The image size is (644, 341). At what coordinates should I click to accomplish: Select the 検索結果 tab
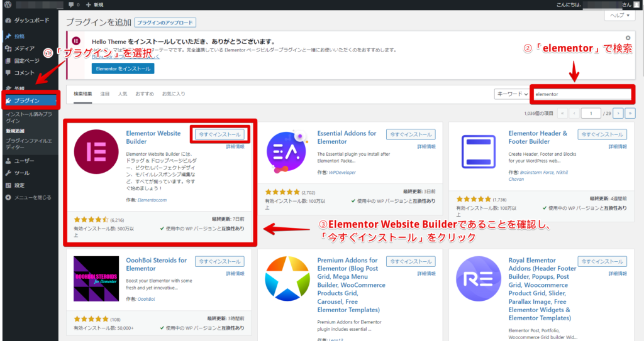pos(82,94)
